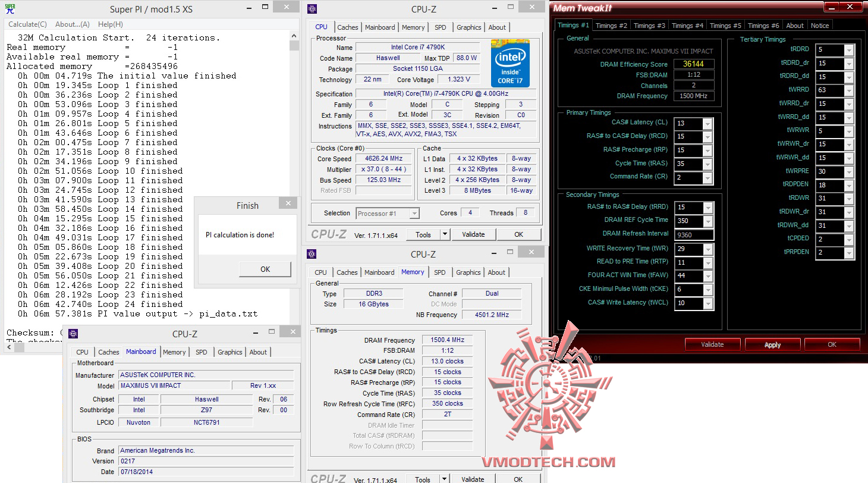868x483 pixels.
Task: Open About tab in CPU-Z memory window
Action: pos(496,272)
